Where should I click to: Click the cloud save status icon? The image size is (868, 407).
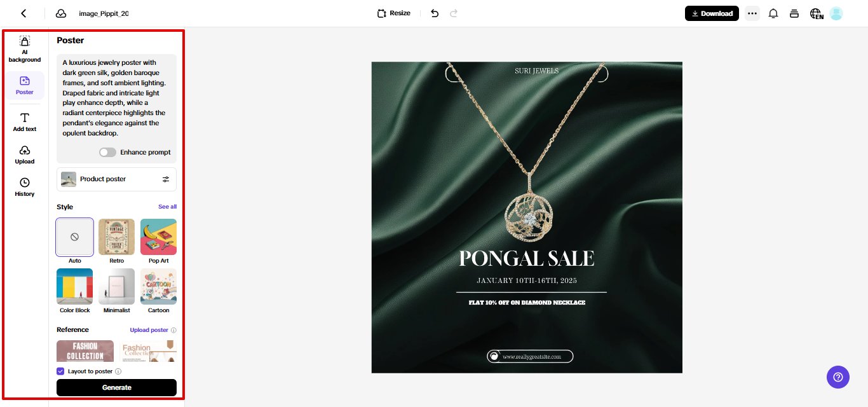[x=61, y=13]
